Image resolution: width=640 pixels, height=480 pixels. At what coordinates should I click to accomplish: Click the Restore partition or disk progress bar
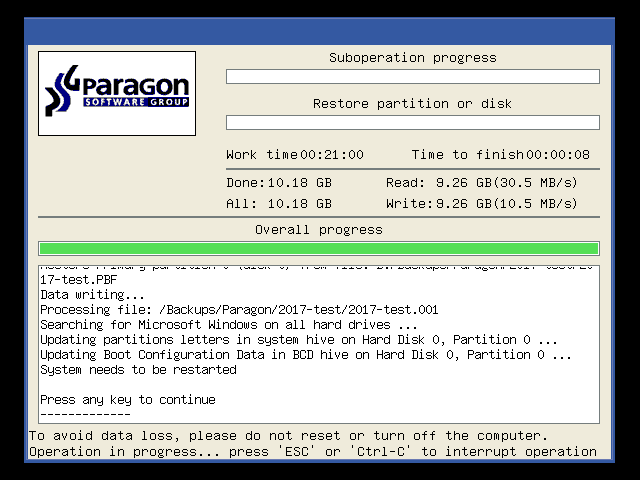[412, 123]
